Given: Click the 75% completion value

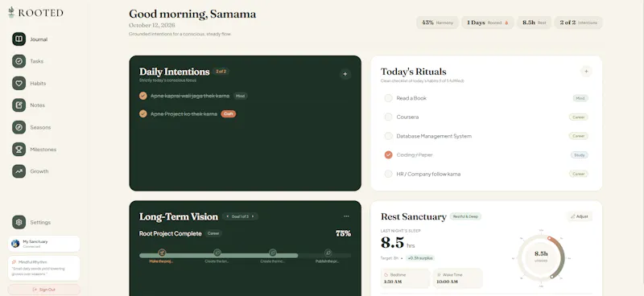Looking at the screenshot, I should (343, 233).
